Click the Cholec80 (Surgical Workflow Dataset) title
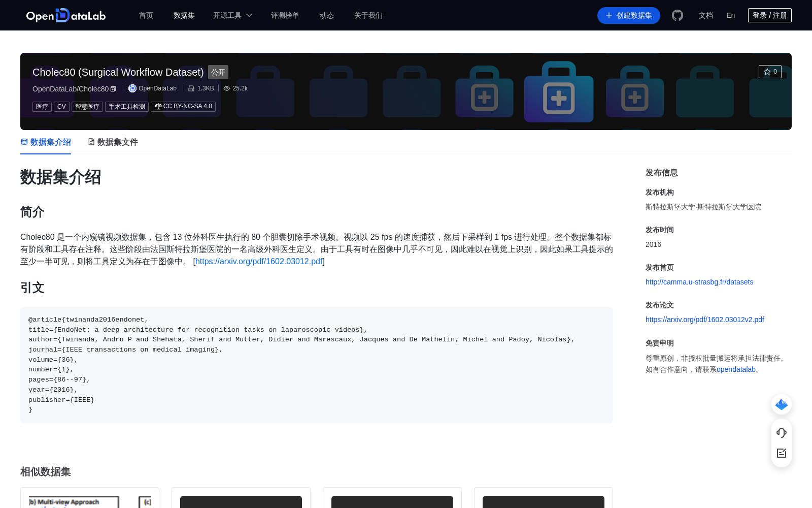The width and height of the screenshot is (812, 508). tap(118, 72)
